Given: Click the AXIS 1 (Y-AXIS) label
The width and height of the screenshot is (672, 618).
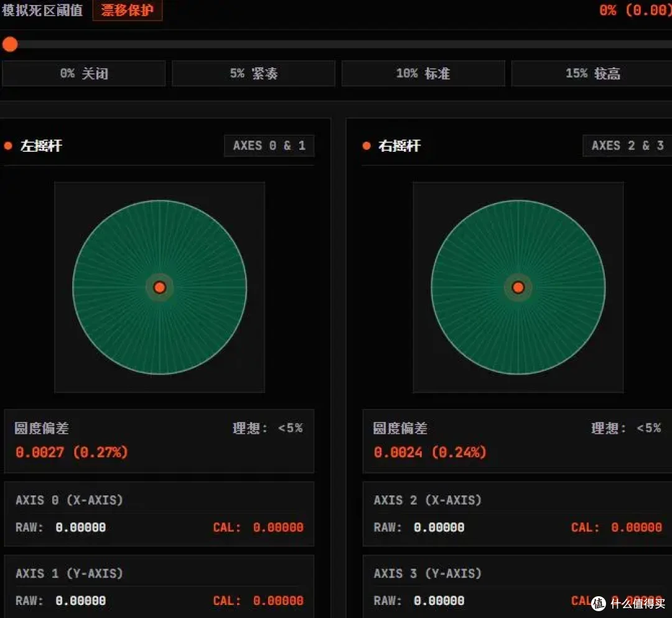Looking at the screenshot, I should coord(69,573).
